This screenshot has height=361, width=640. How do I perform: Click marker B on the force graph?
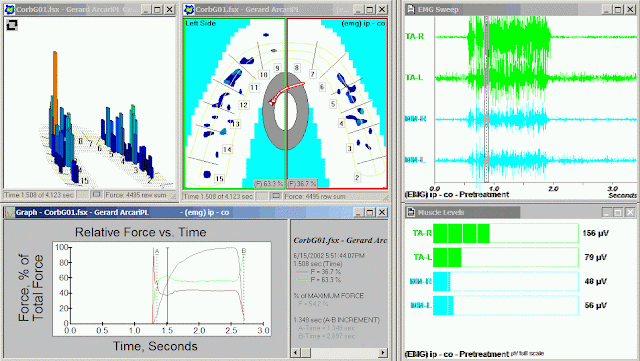(x=244, y=251)
